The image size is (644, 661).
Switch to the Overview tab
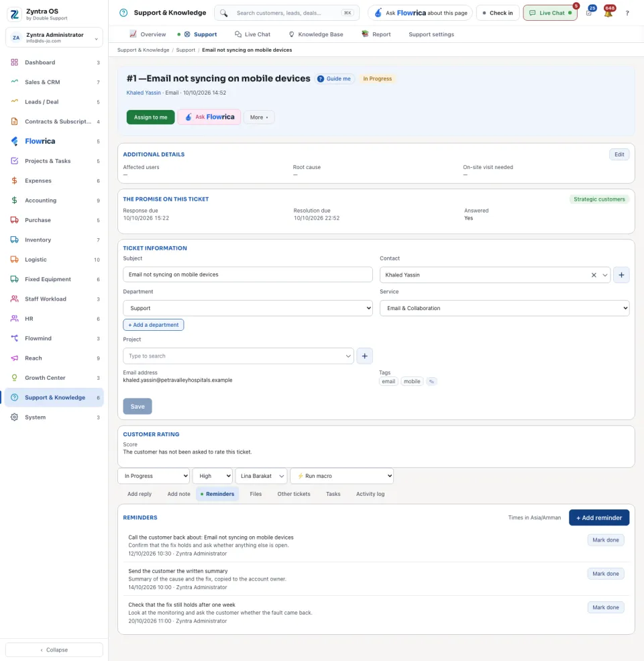tap(148, 34)
